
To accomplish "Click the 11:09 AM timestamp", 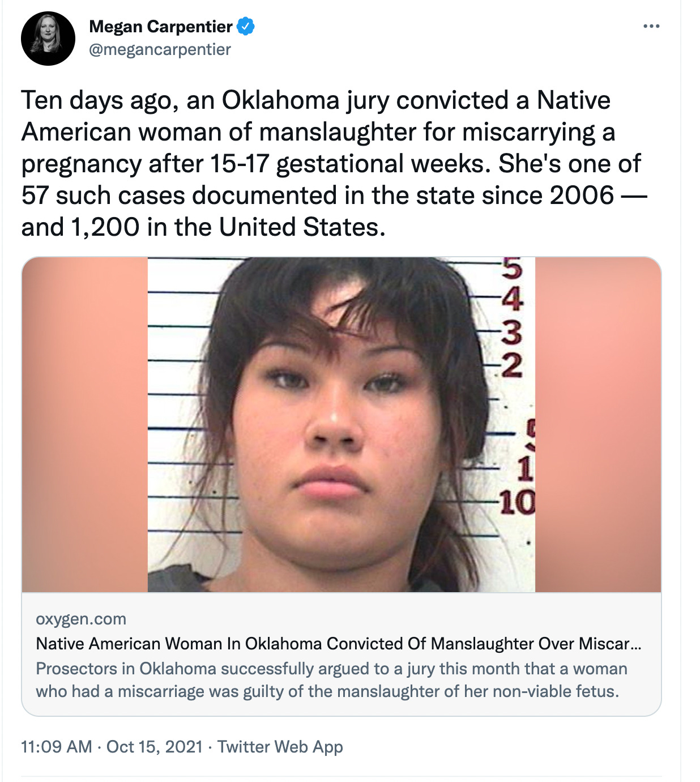I will coord(56,746).
